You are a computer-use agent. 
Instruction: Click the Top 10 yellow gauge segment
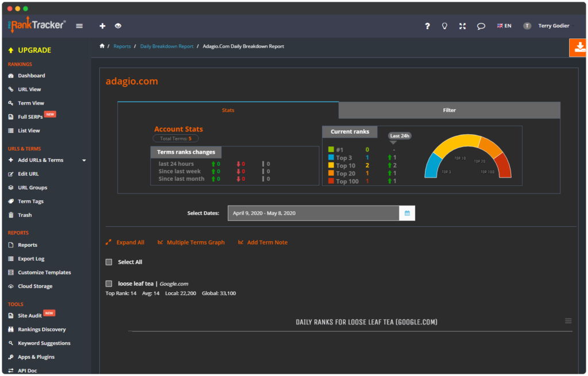[457, 142]
